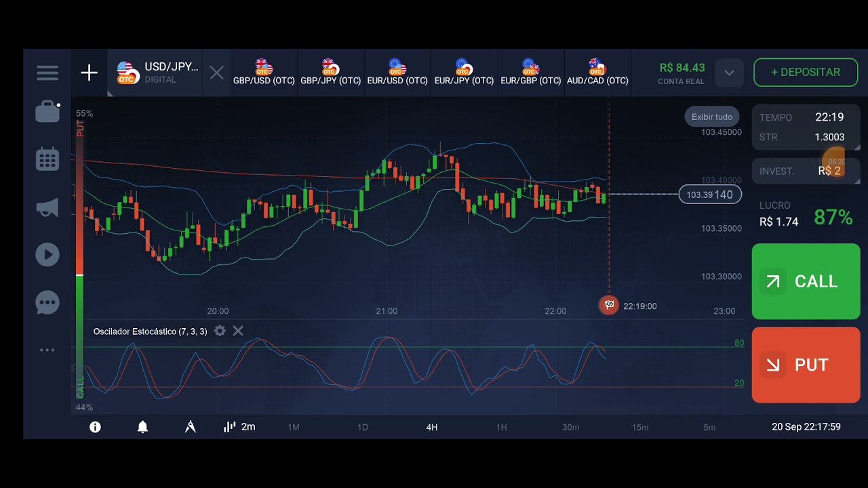Open the trading portfolio briefcase icon
This screenshot has width=868, height=488.
[x=47, y=110]
